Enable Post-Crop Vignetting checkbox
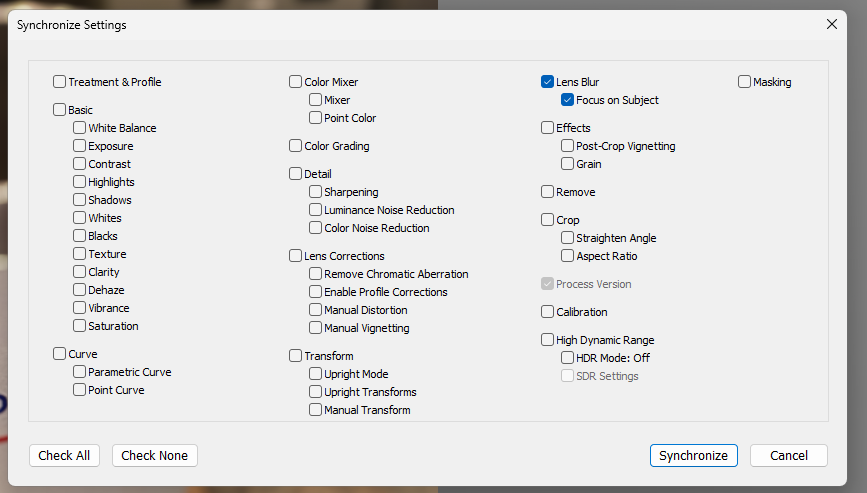This screenshot has height=493, width=867. pos(567,146)
